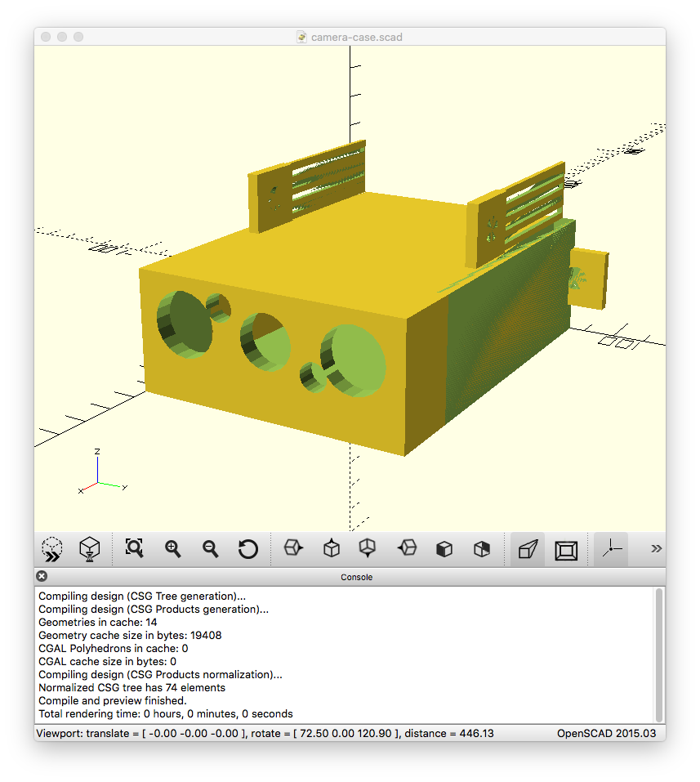
Task: Zoom in using the plus magnifier
Action: click(172, 548)
